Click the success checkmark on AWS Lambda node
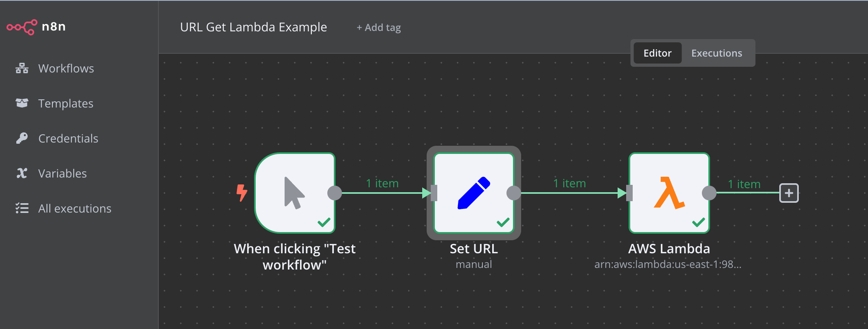The image size is (868, 329). (x=699, y=222)
